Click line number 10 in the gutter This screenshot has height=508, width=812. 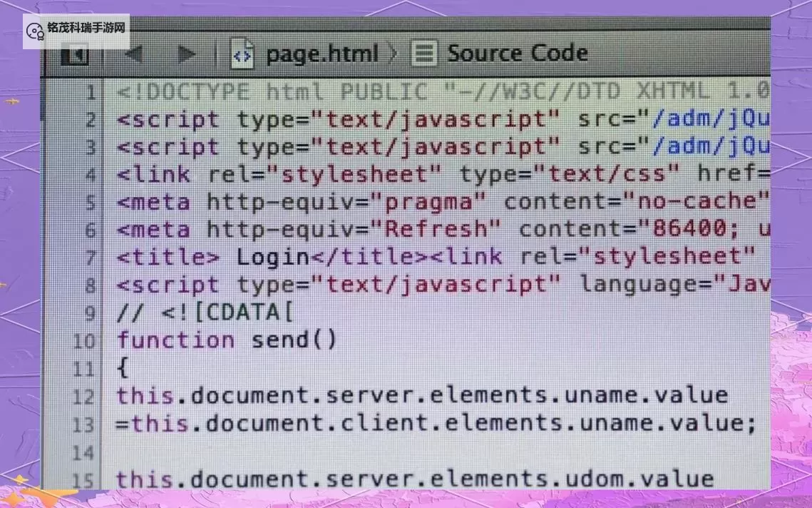[84, 341]
